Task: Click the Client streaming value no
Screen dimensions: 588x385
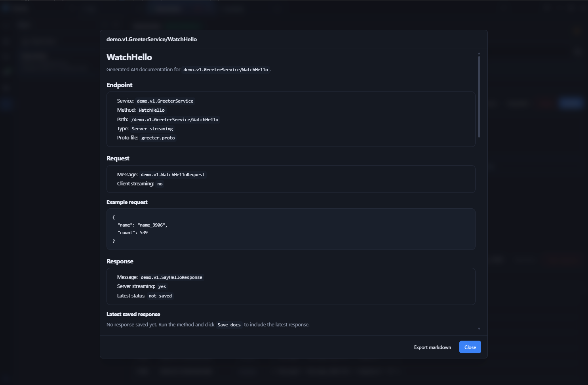Action: tap(160, 184)
